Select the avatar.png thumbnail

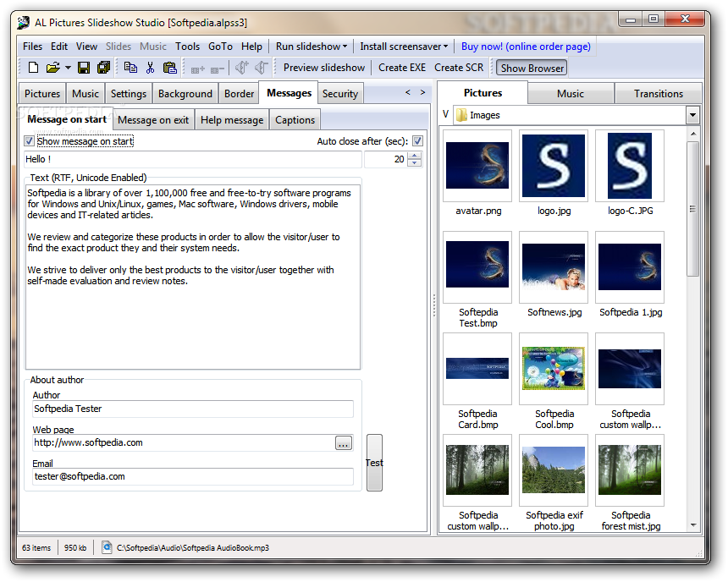pyautogui.click(x=477, y=166)
